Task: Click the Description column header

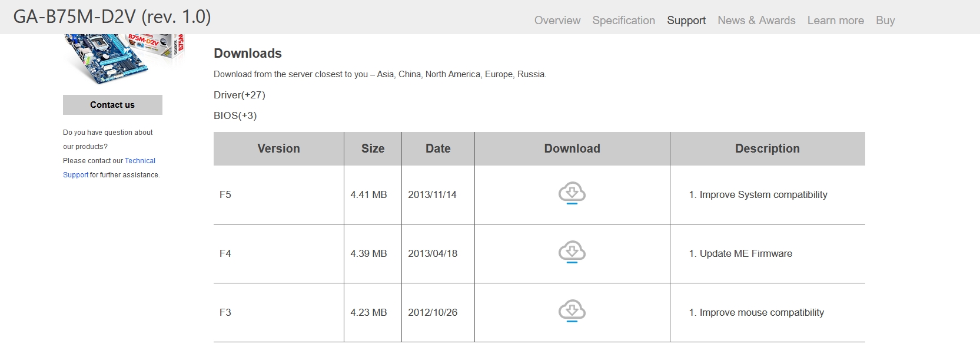Action: [767, 148]
